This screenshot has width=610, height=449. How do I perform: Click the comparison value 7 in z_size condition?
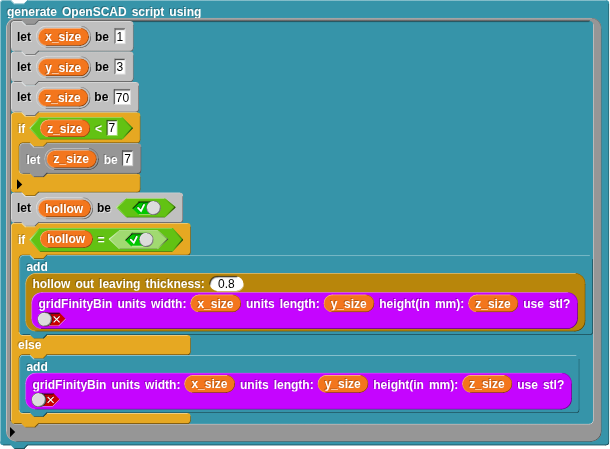[x=112, y=128]
